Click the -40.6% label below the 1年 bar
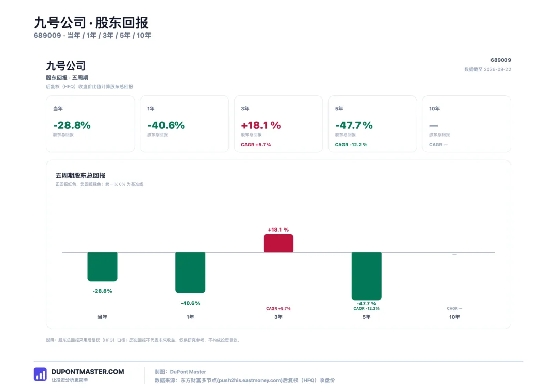557x392 pixels. (190, 303)
